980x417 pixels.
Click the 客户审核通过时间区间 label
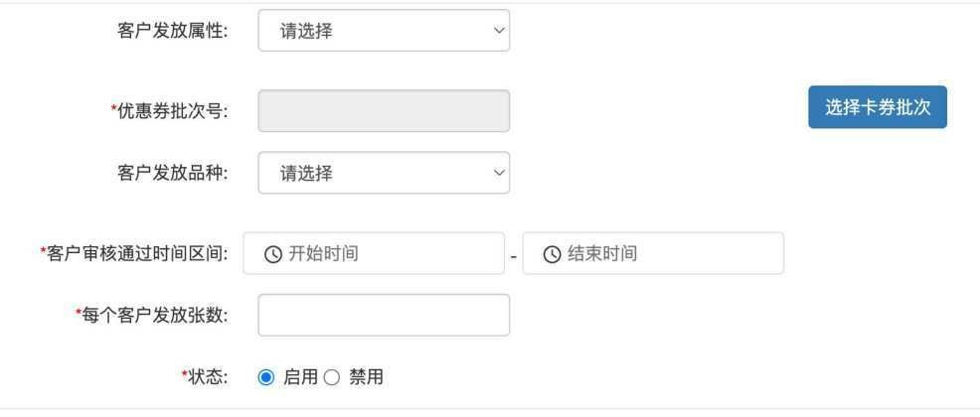pyautogui.click(x=134, y=253)
